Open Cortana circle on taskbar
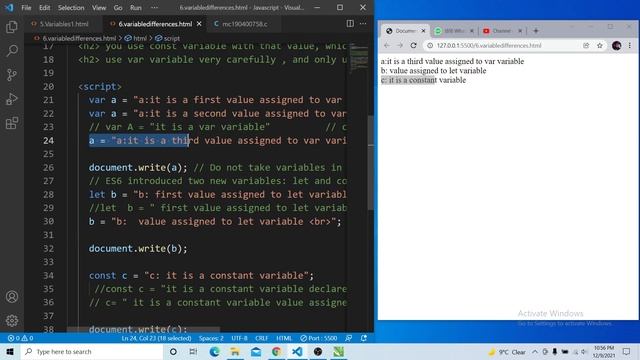640x360 pixels. [173, 351]
